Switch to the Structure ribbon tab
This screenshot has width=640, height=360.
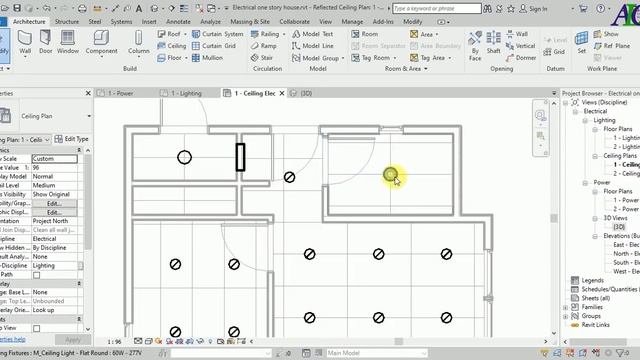[67, 22]
